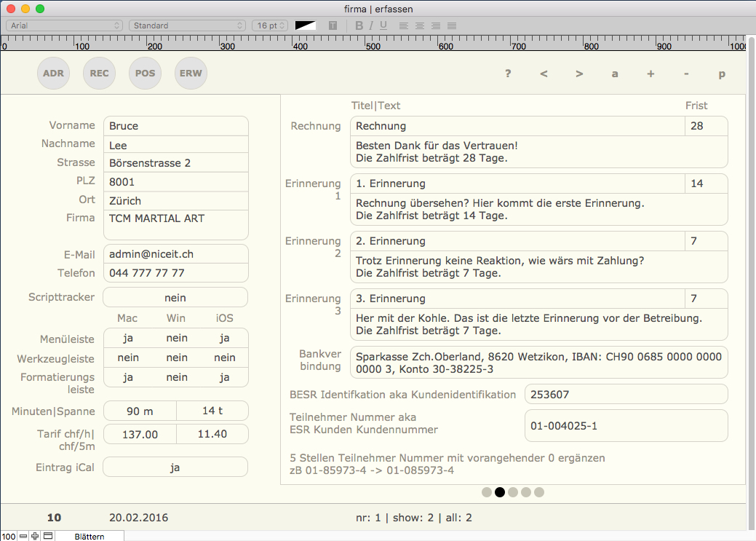Viewport: 756px width, 541px height.
Task: Open the Blättern mode menu
Action: 89,537
